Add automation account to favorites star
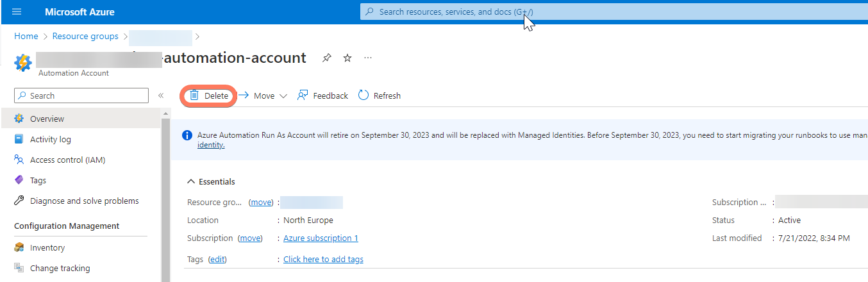The height and width of the screenshot is (282, 868). (x=347, y=58)
